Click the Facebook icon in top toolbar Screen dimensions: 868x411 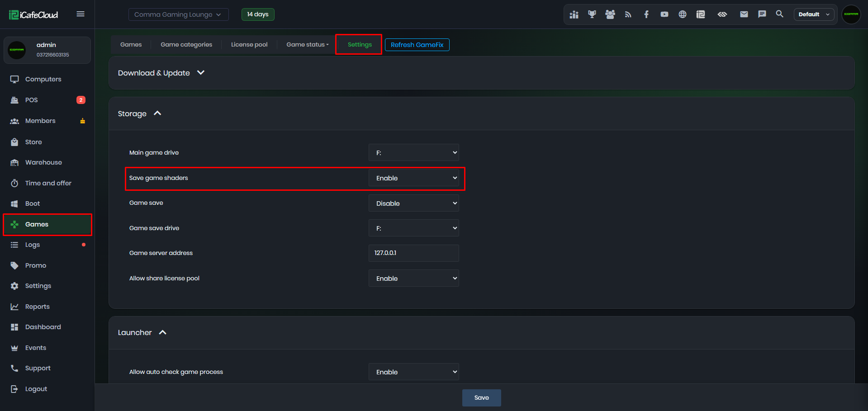tap(646, 14)
